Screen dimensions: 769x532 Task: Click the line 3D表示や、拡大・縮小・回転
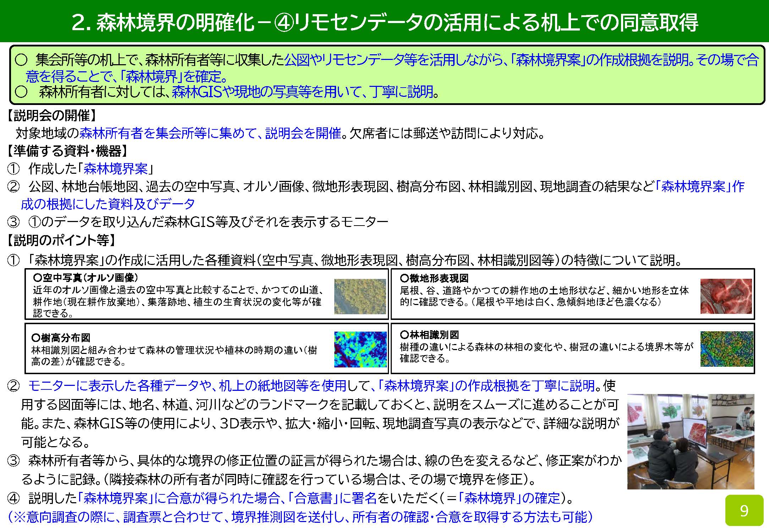(x=320, y=423)
